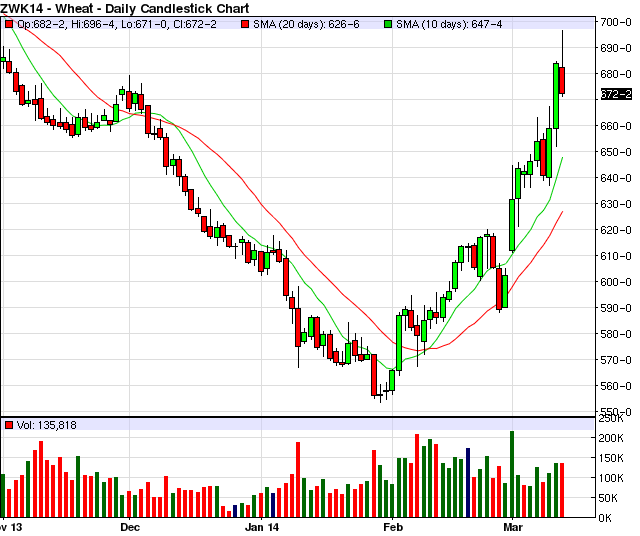Click the 700-0 price axis label
Viewport: 640px width, 536px height.
click(x=616, y=22)
